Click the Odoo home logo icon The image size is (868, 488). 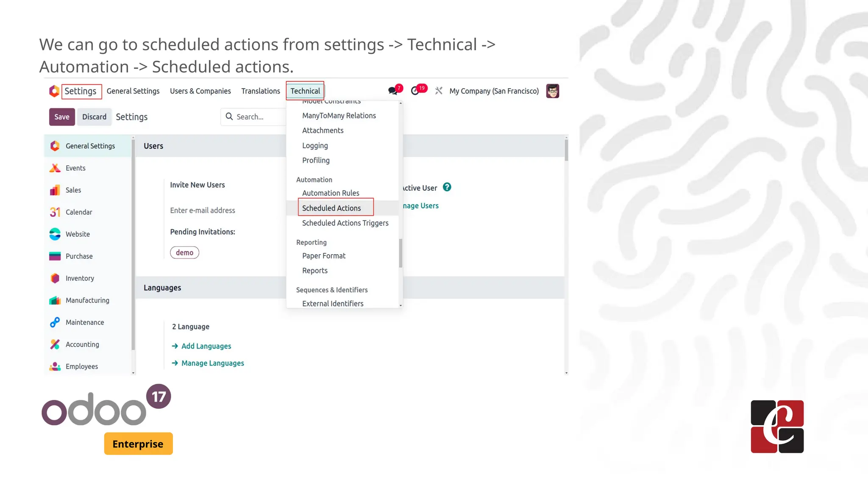pyautogui.click(x=54, y=91)
